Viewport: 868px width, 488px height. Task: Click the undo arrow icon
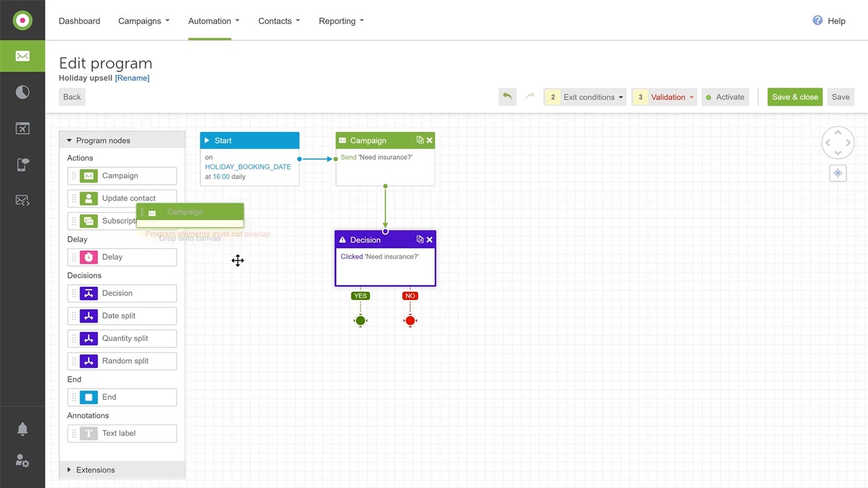(507, 96)
